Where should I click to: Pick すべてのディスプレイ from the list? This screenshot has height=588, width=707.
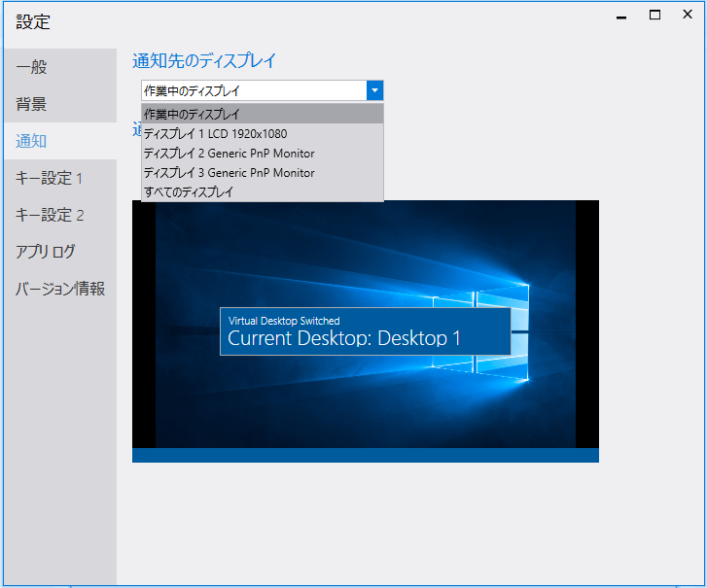tap(263, 191)
